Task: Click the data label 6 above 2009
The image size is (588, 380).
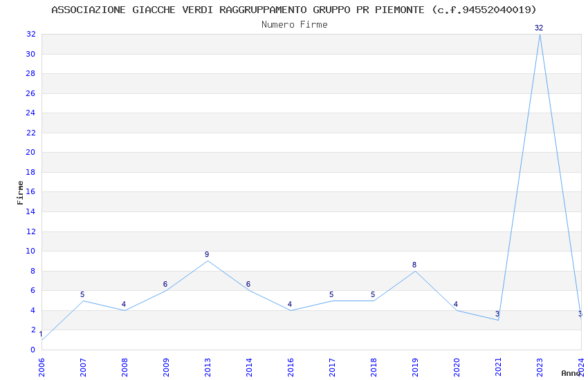Action: click(x=165, y=284)
